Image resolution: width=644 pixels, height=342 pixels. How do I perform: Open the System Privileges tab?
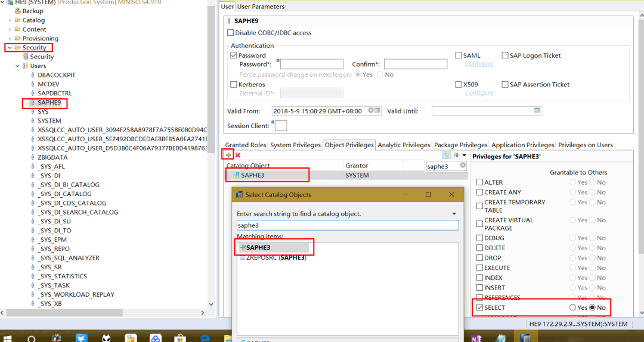(295, 145)
